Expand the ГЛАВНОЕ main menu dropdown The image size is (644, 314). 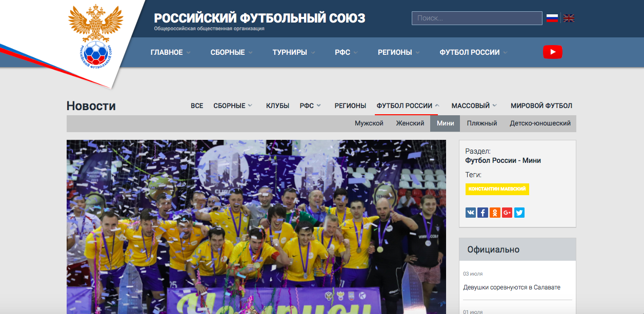pos(170,52)
